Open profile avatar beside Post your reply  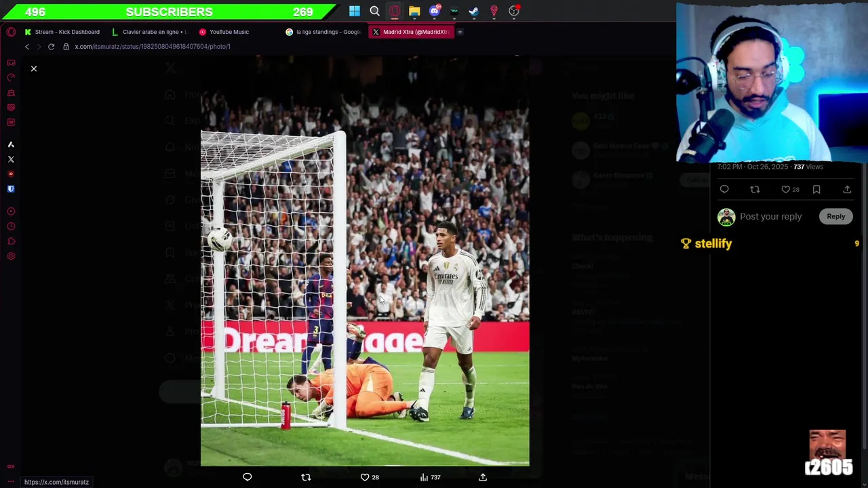pyautogui.click(x=726, y=217)
